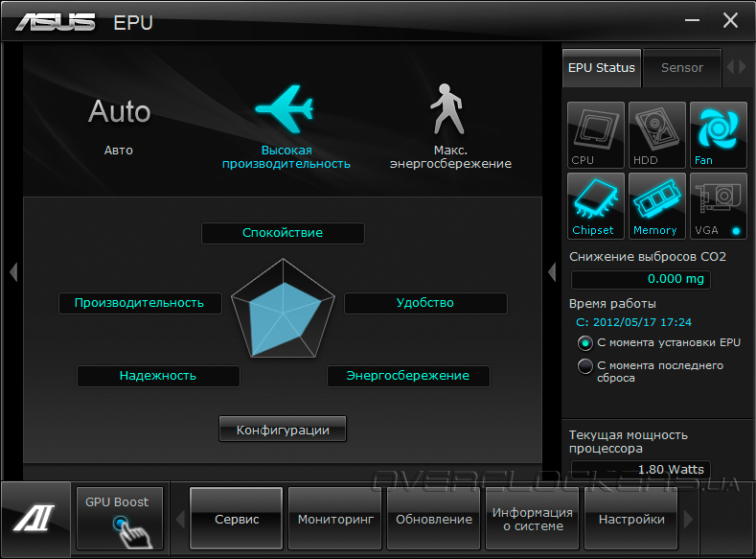Click the Энергосбережение label button
The width and height of the screenshot is (756, 559).
408,376
